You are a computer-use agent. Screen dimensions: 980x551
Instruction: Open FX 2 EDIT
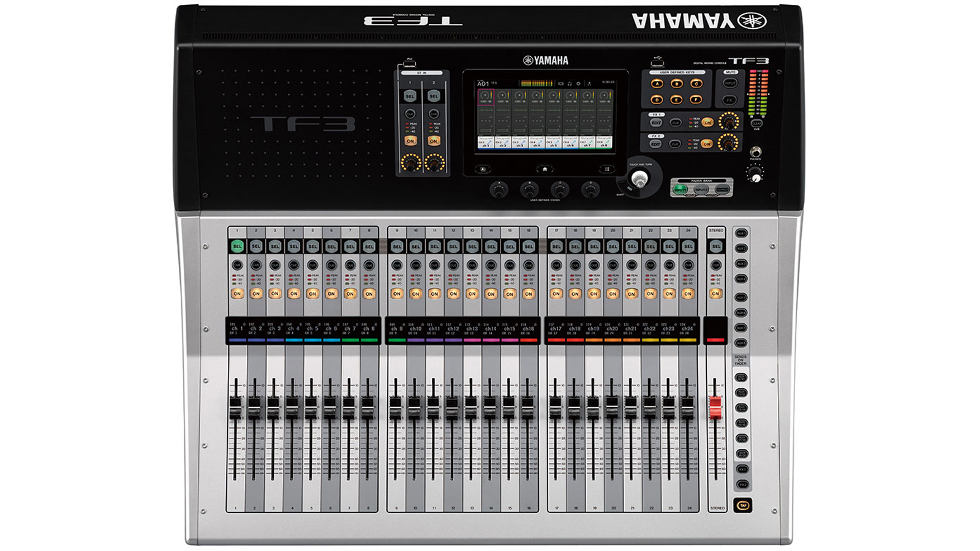coord(655,144)
